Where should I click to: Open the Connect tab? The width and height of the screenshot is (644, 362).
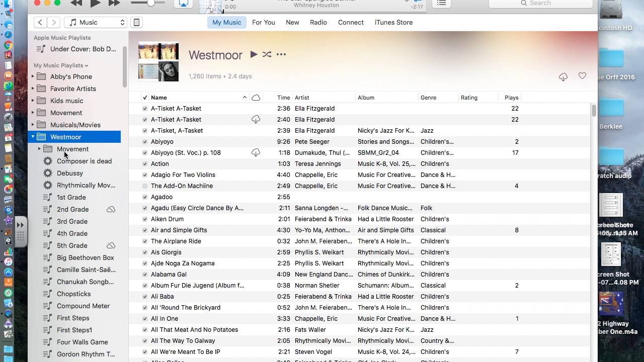coord(351,22)
